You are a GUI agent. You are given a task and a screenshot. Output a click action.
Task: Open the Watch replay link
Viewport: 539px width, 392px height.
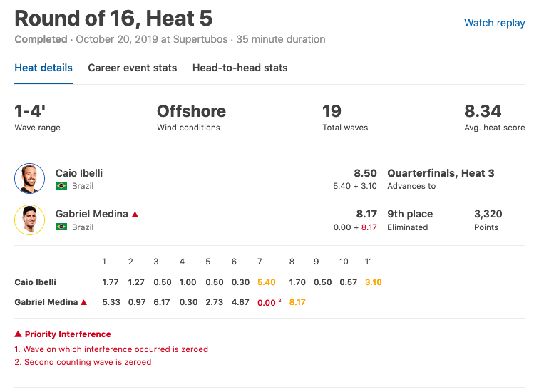click(x=494, y=23)
